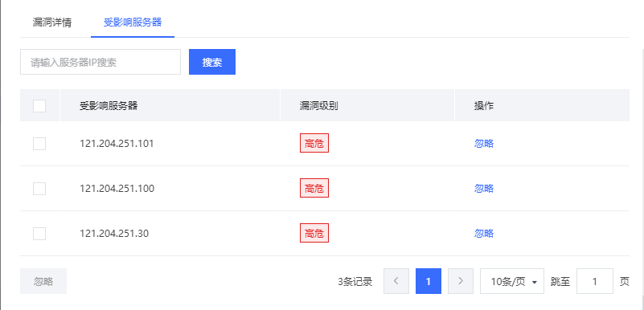This screenshot has height=310, width=644.
Task: Go to next page arrow
Action: tap(461, 281)
